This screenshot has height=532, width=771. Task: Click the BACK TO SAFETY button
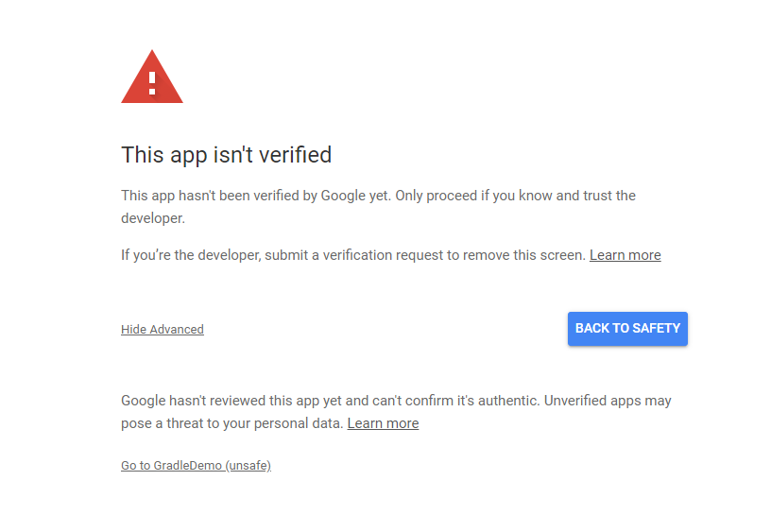(627, 329)
